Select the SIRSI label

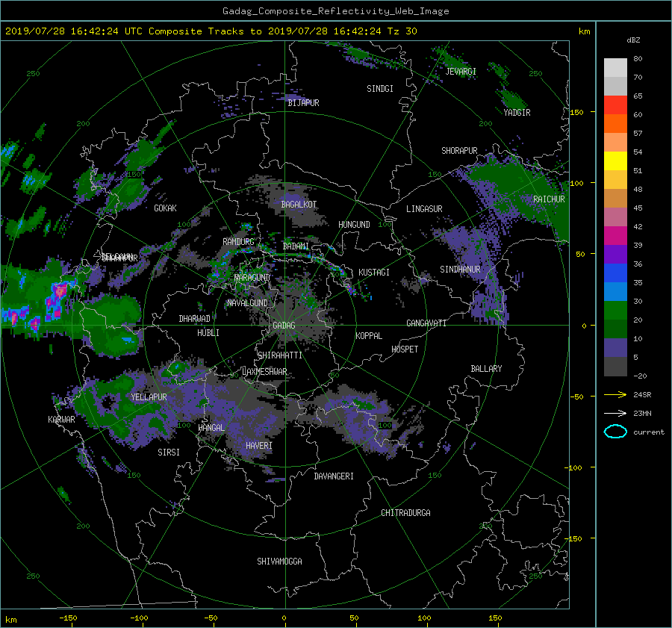[169, 453]
